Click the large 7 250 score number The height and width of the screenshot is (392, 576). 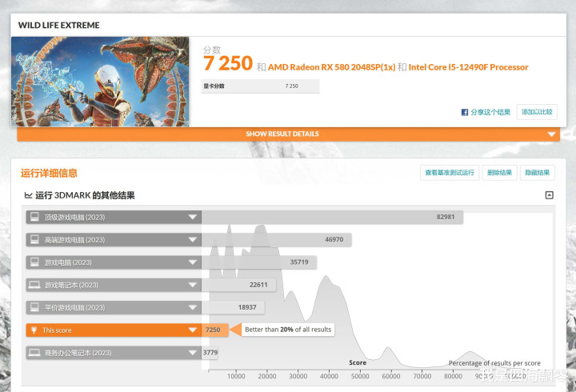pos(228,63)
